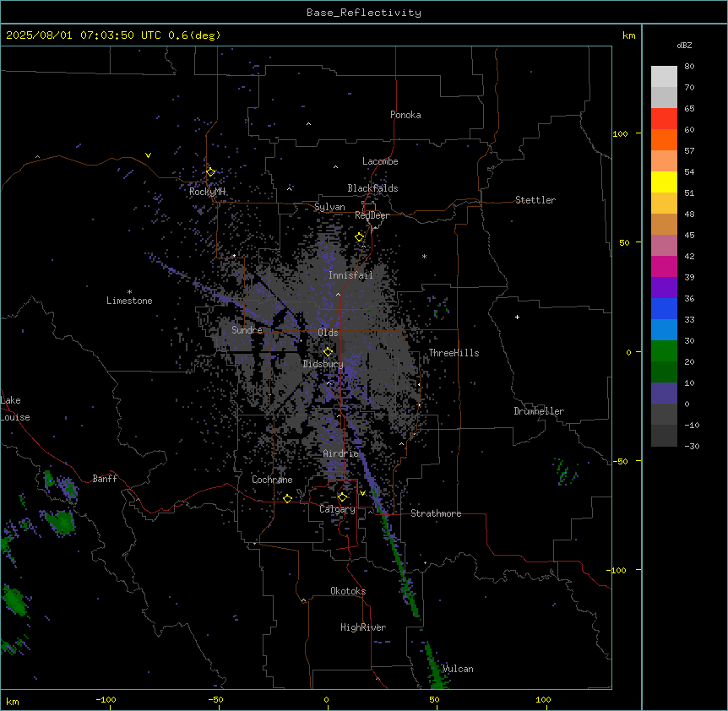Select the yellow 51–54 dBZ legend swatch
Viewport: 728px width, 711px height.
coord(664,182)
